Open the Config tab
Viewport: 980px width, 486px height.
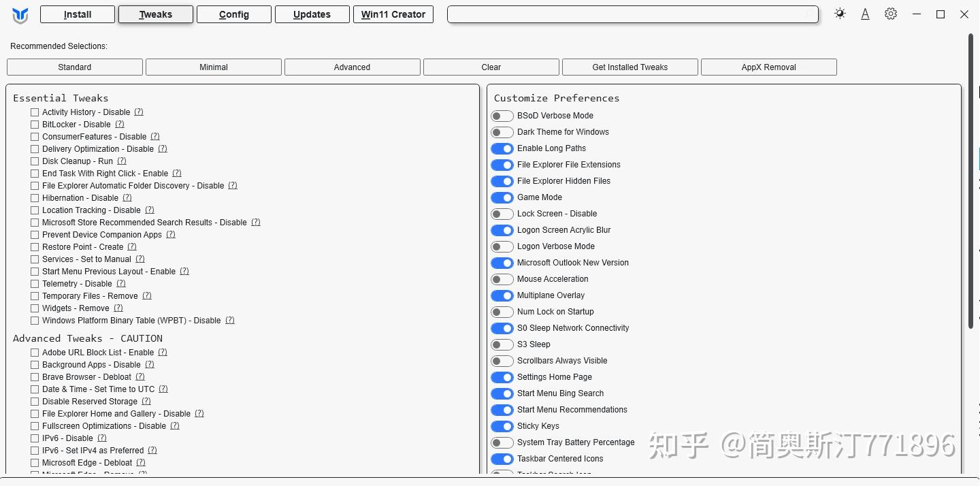coord(234,14)
